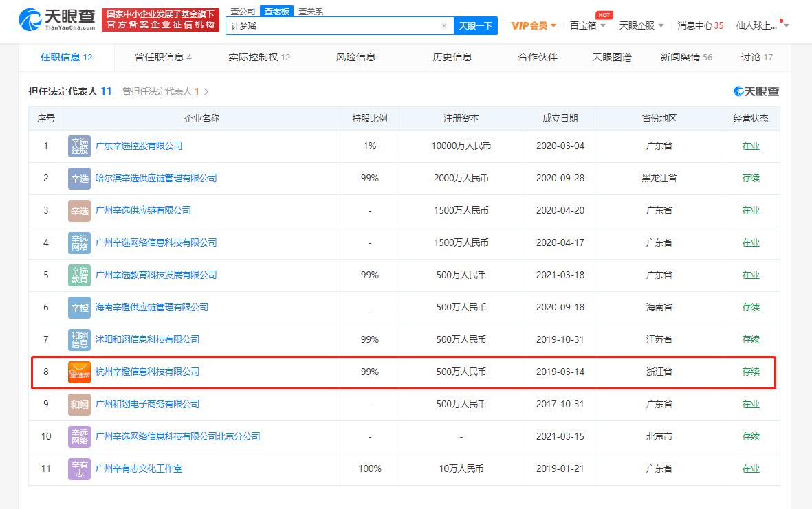The height and width of the screenshot is (509, 812).
Task: Expand 曾担任法定代表人 with the arrow
Action: (x=206, y=91)
